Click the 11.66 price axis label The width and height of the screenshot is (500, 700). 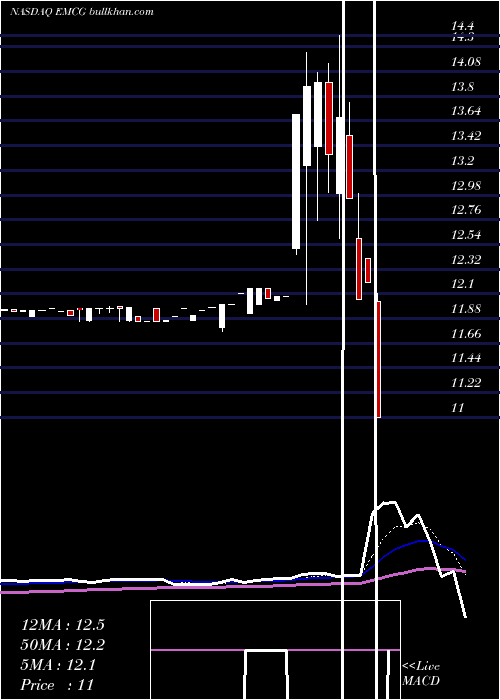tap(466, 334)
